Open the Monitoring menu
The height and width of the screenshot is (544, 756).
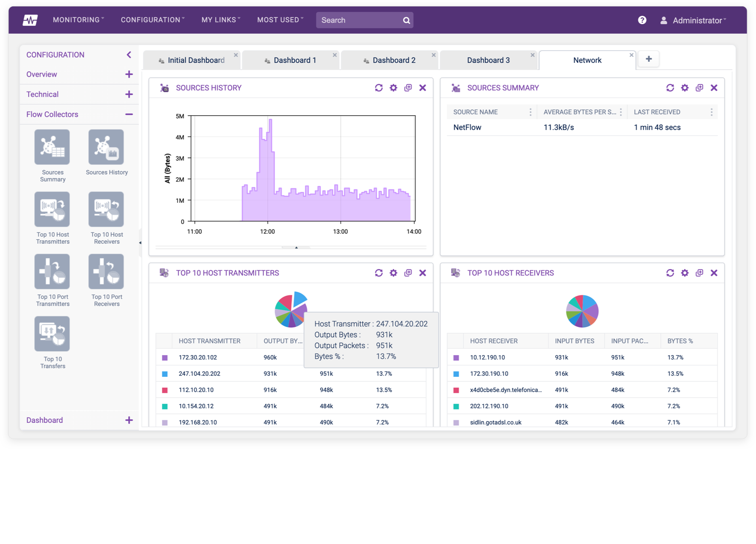pos(78,20)
